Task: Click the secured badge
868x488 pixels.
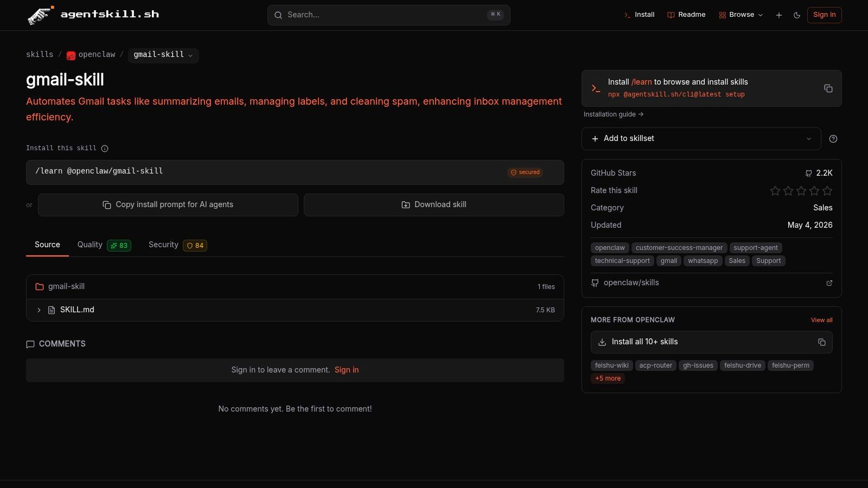Action: pos(525,172)
